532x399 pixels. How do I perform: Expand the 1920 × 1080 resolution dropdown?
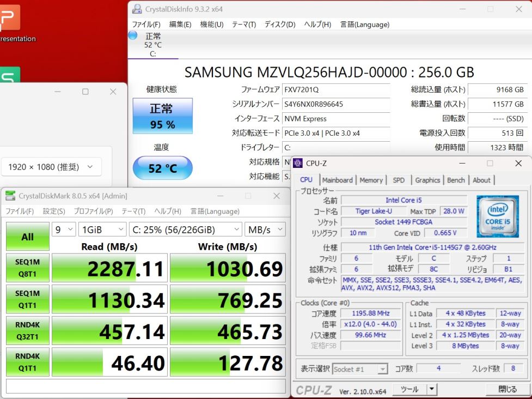tap(51, 167)
